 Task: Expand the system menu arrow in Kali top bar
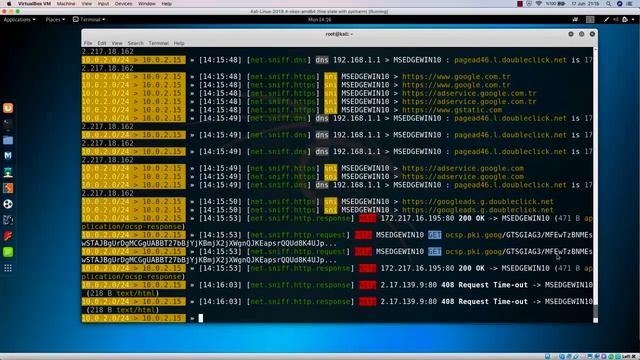tap(633, 19)
